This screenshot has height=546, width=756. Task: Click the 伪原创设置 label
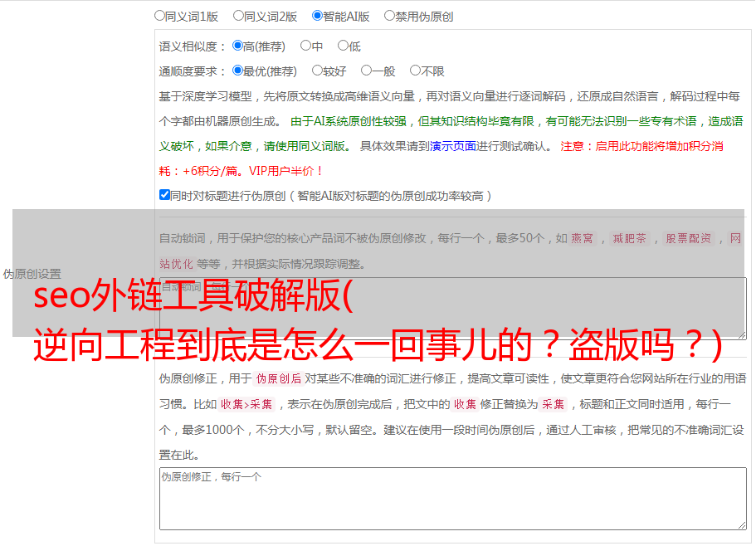click(32, 274)
